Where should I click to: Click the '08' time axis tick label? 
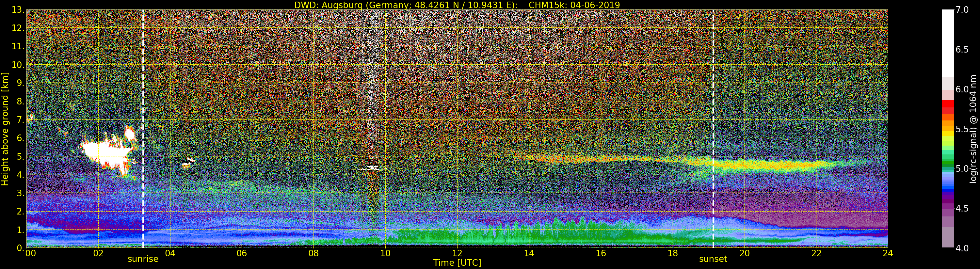pyautogui.click(x=313, y=253)
